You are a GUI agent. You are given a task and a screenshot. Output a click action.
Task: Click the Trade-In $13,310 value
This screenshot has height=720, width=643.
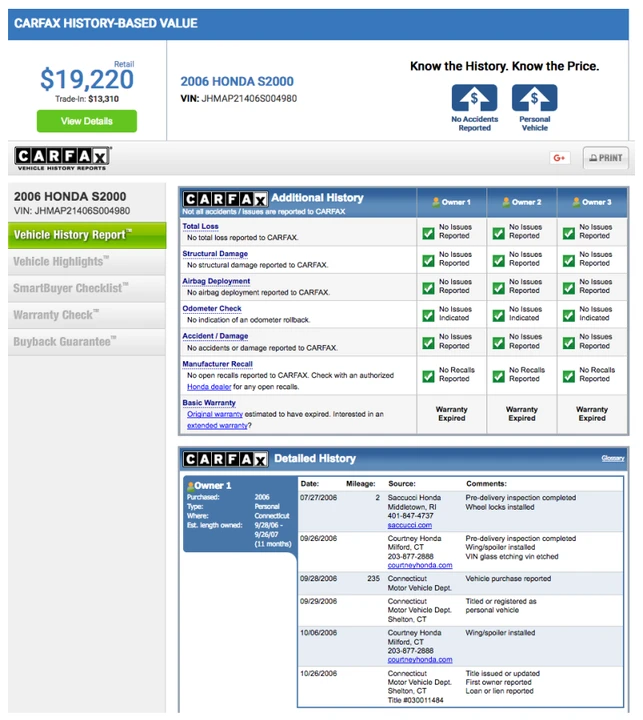tap(87, 99)
